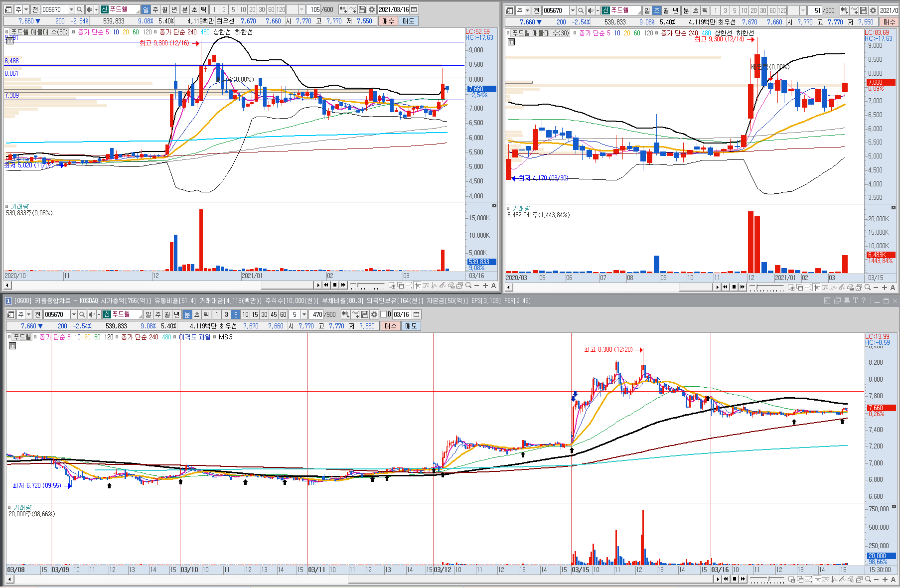Expand 주 type dropdown arrow in daily chart
This screenshot has width=900, height=588.
[x=26, y=9]
